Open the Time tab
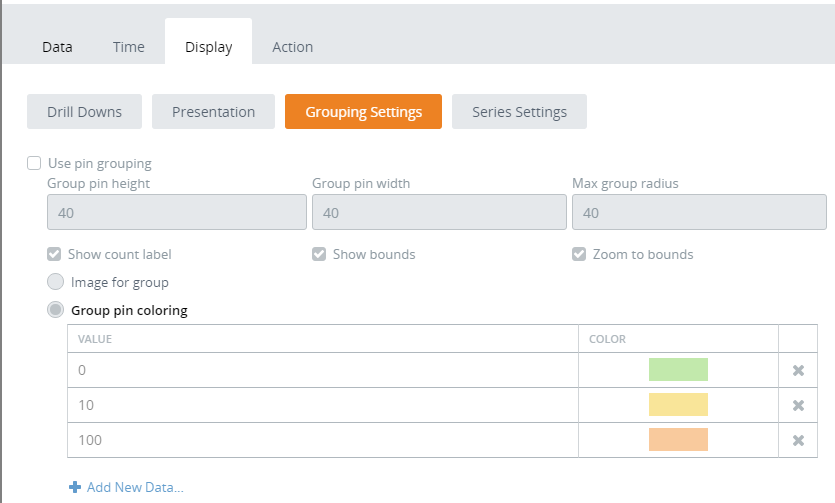 click(128, 47)
